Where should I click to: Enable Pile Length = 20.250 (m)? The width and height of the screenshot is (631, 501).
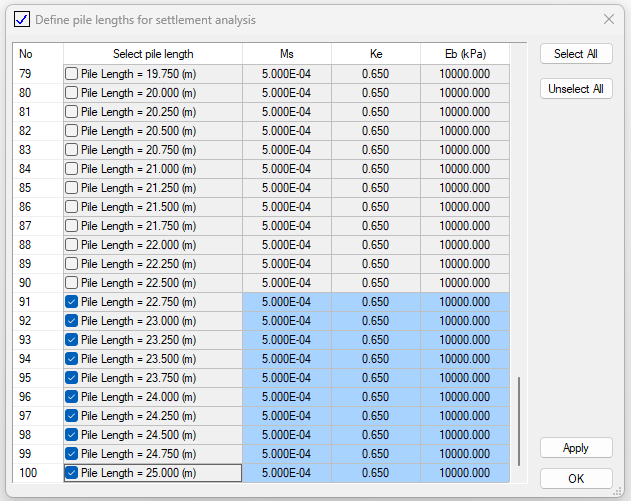tap(71, 111)
